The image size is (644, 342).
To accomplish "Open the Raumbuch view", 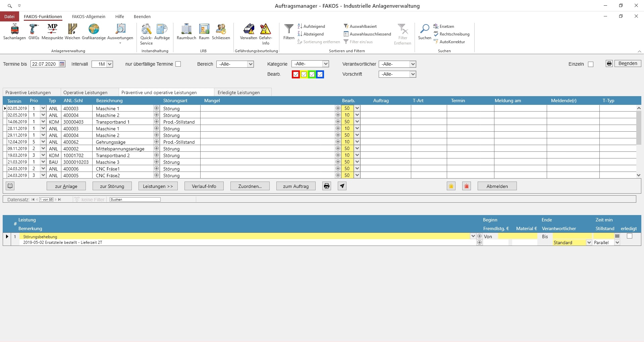I will click(186, 32).
